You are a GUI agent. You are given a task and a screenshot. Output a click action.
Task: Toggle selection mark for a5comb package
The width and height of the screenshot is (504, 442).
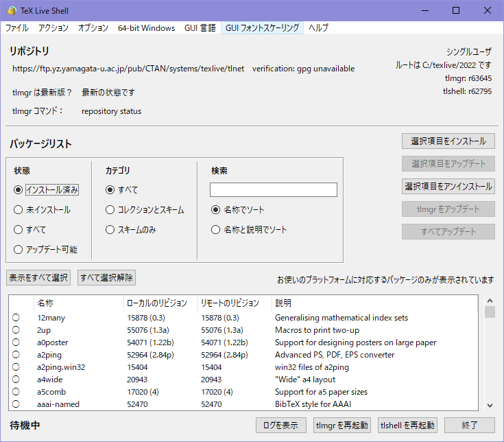coord(16,392)
